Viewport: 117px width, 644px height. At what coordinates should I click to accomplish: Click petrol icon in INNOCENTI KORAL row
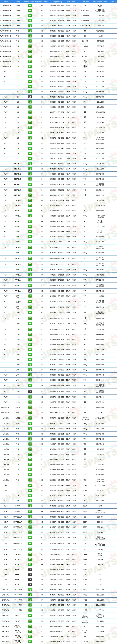tap(30, 407)
